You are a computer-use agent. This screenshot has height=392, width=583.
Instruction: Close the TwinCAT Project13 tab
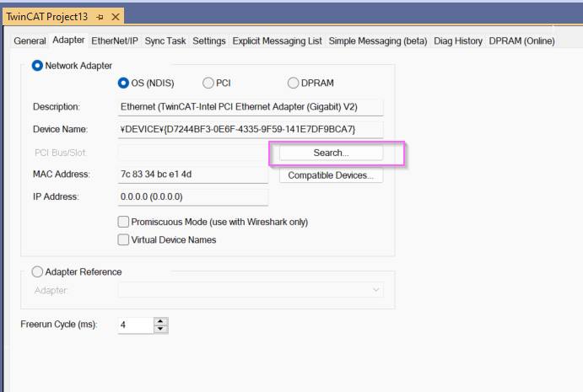[116, 17]
